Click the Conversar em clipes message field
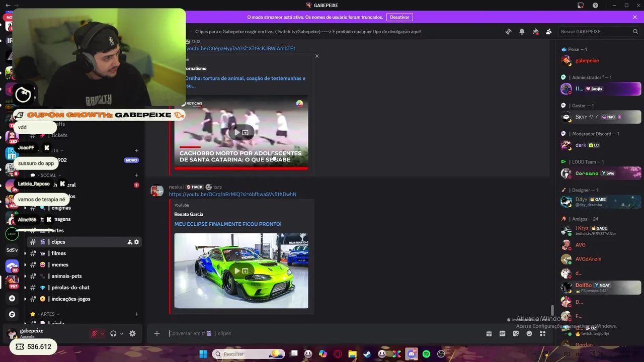Image resolution: width=644 pixels, height=362 pixels. tap(322, 333)
